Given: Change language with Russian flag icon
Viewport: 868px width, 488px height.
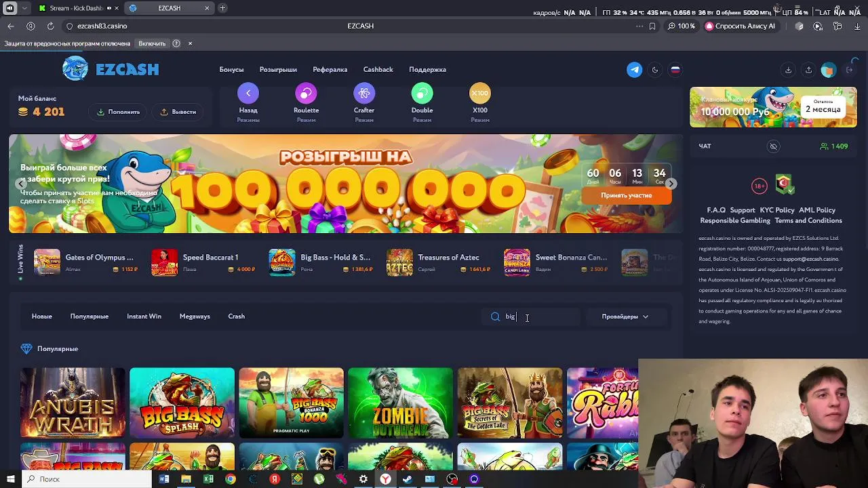Looking at the screenshot, I should coord(675,70).
